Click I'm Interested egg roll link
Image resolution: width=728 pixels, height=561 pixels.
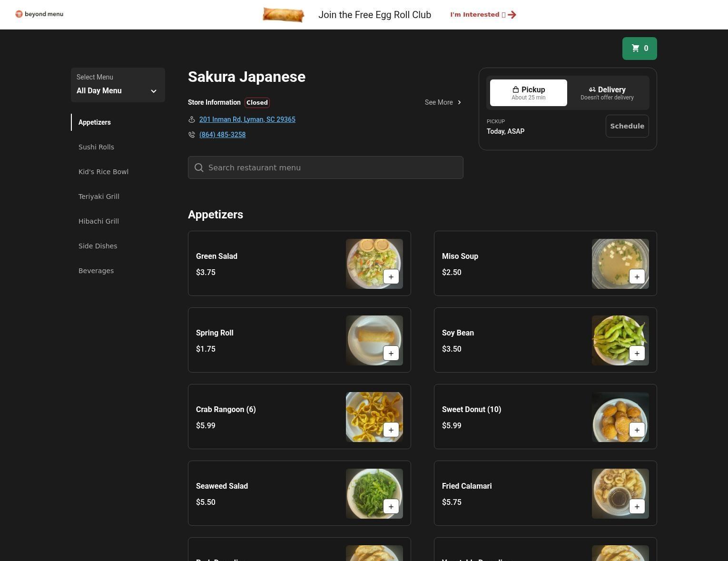click(482, 15)
